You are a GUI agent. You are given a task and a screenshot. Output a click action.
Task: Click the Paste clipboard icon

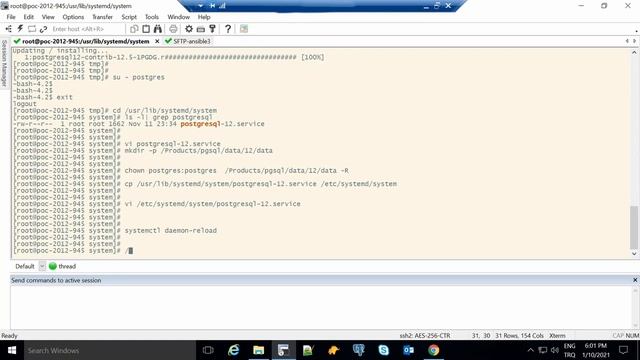(146, 29)
